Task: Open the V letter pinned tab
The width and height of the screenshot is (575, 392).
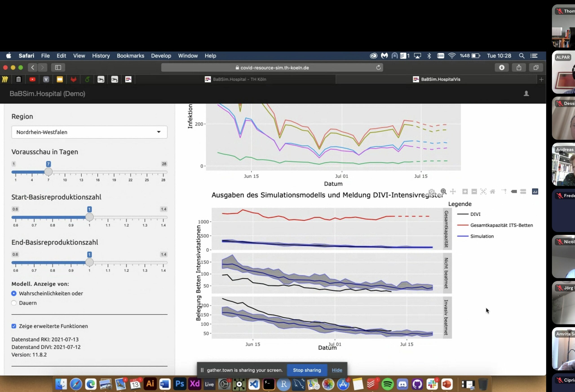Action: click(46, 79)
